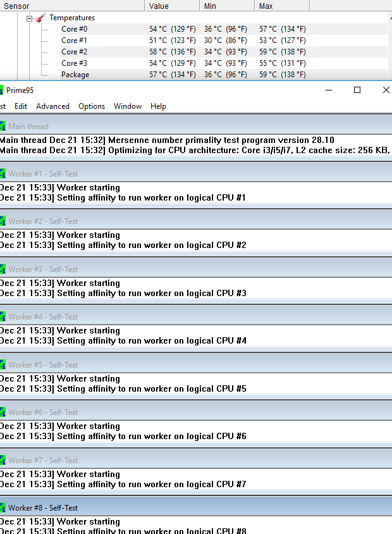Select the Temperatures tree label
Image resolution: width=392 pixels, height=534 pixels.
[72, 18]
